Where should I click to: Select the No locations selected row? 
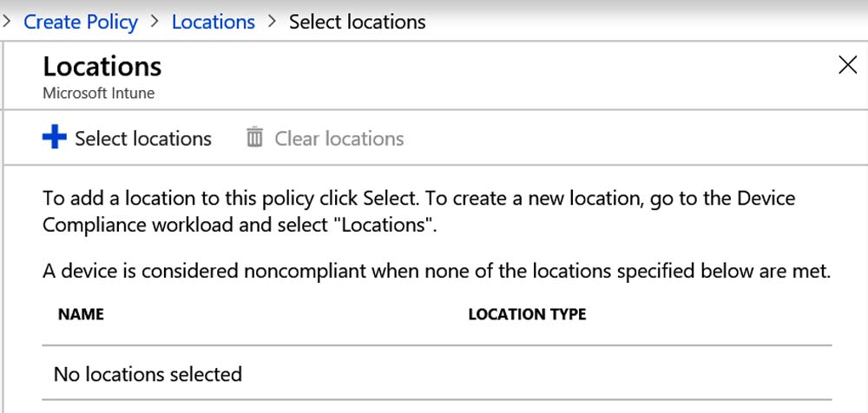coord(437,374)
